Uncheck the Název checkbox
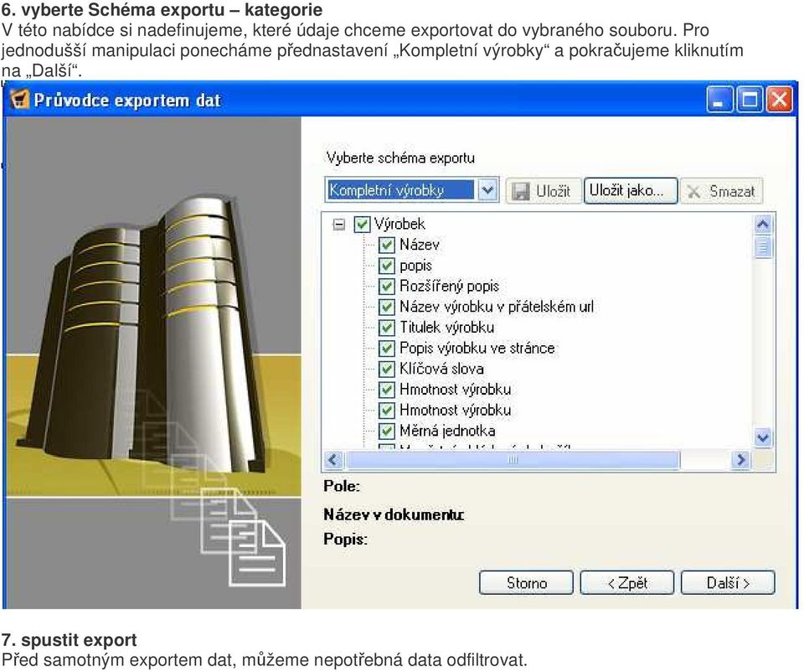The image size is (804, 672). (387, 246)
